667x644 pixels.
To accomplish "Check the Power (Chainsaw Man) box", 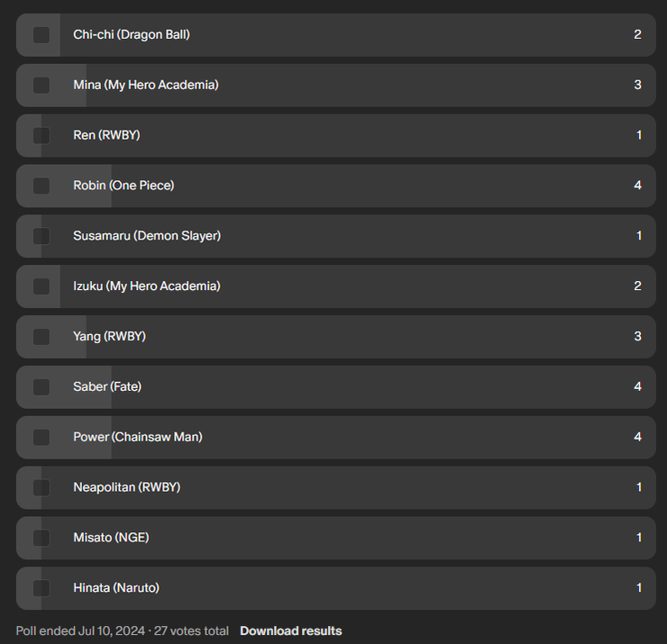I will pyautogui.click(x=41, y=437).
